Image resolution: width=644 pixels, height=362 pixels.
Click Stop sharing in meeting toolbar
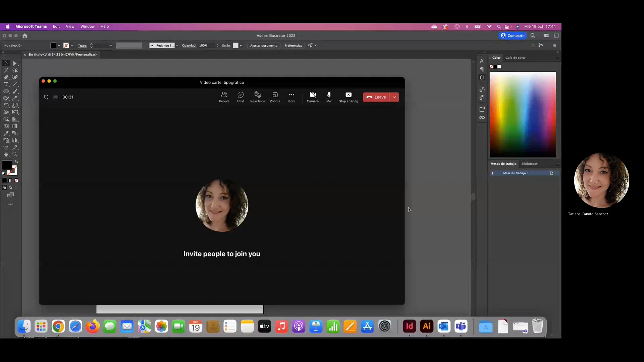coord(348,97)
